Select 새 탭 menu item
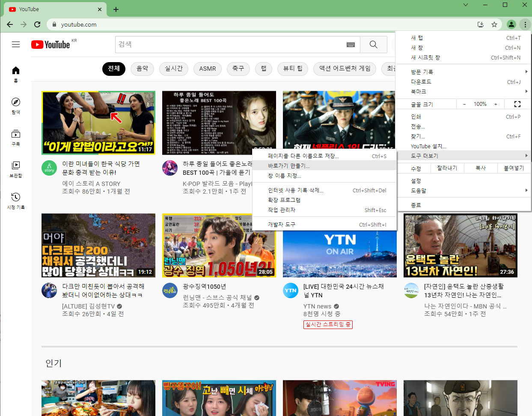 (464, 38)
